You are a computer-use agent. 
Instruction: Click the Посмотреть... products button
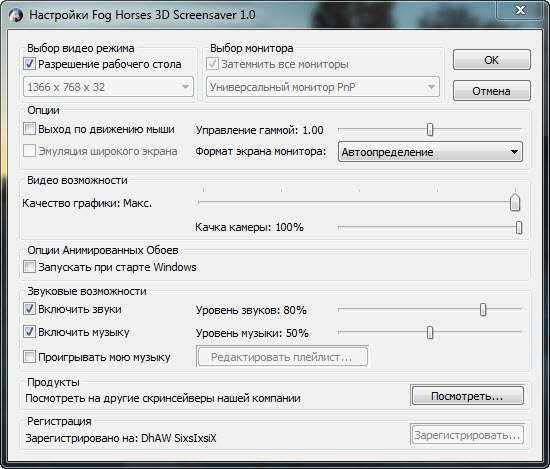468,396
